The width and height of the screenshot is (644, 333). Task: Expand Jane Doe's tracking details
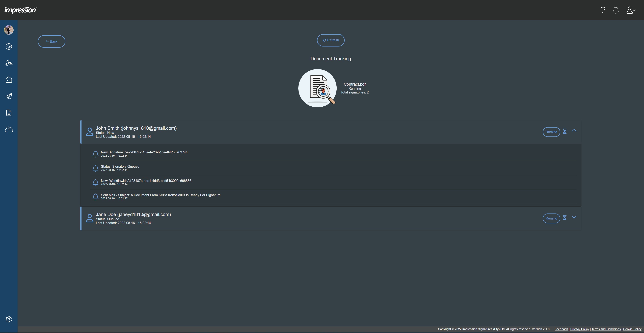(574, 217)
